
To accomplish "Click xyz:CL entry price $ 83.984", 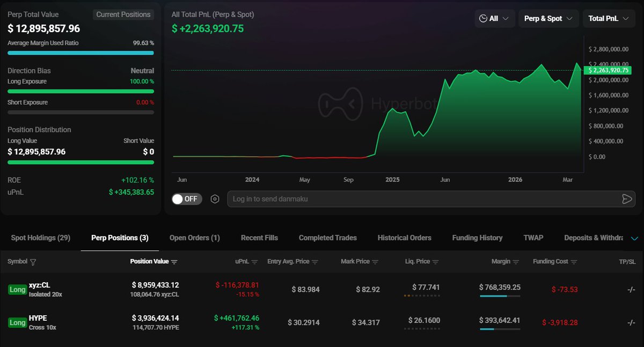I will pos(305,290).
